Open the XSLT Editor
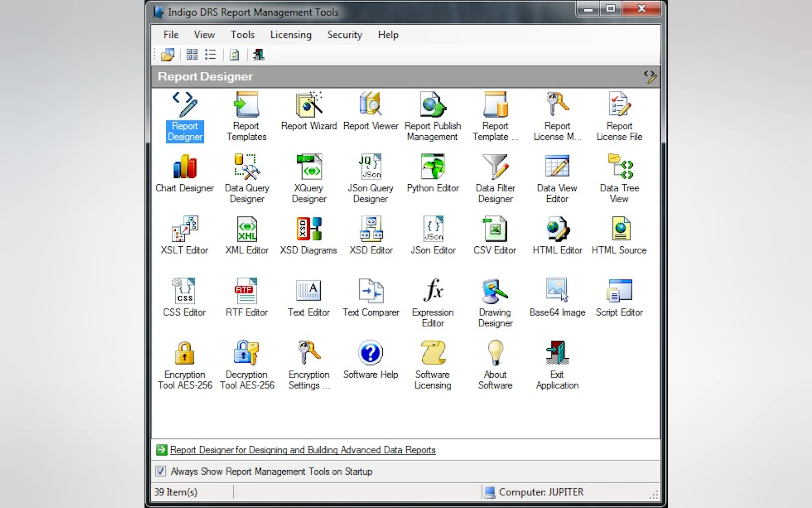 coord(185,235)
